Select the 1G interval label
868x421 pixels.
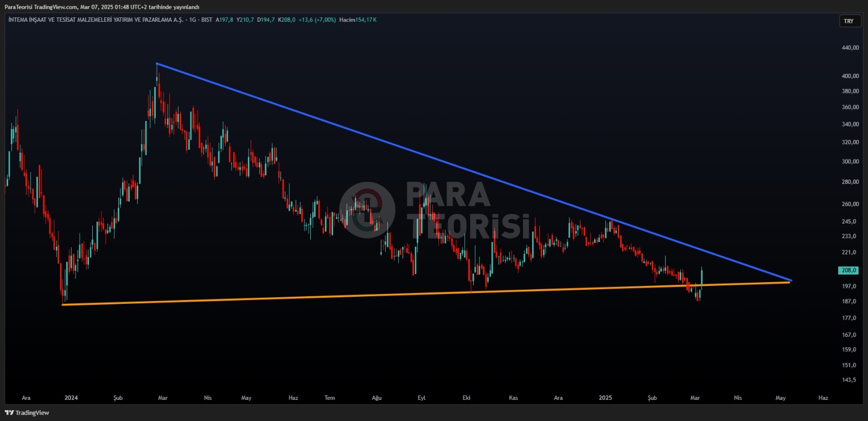pyautogui.click(x=193, y=20)
